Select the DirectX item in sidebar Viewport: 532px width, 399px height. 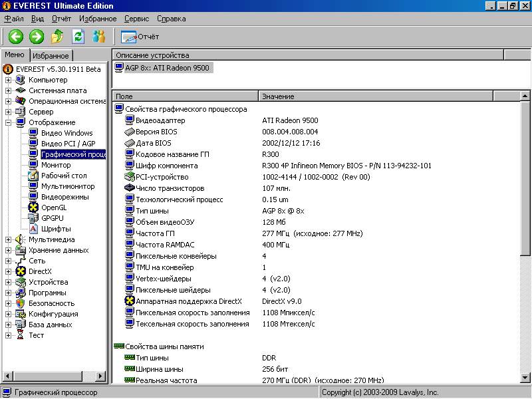tap(40, 271)
